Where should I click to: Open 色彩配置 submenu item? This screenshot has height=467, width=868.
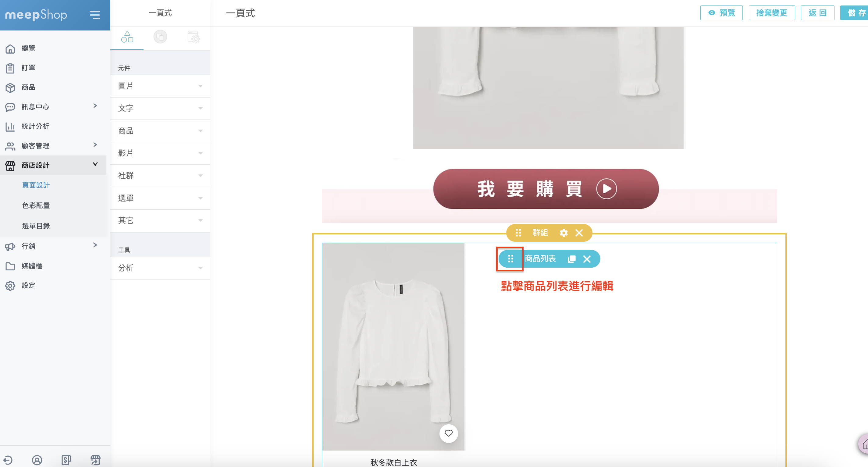tap(36, 205)
